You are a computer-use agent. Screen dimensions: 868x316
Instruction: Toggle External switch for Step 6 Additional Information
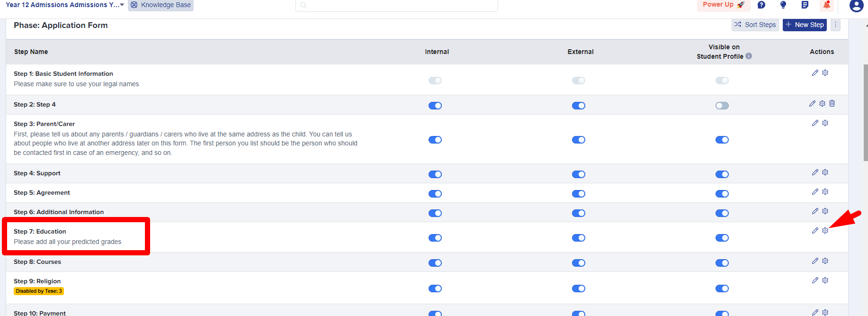point(579,213)
